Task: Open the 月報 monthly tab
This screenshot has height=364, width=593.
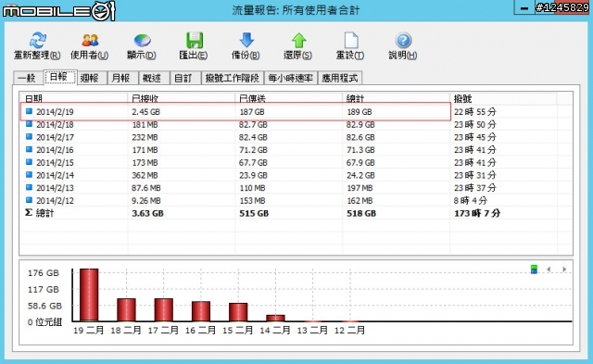Action: [x=122, y=78]
